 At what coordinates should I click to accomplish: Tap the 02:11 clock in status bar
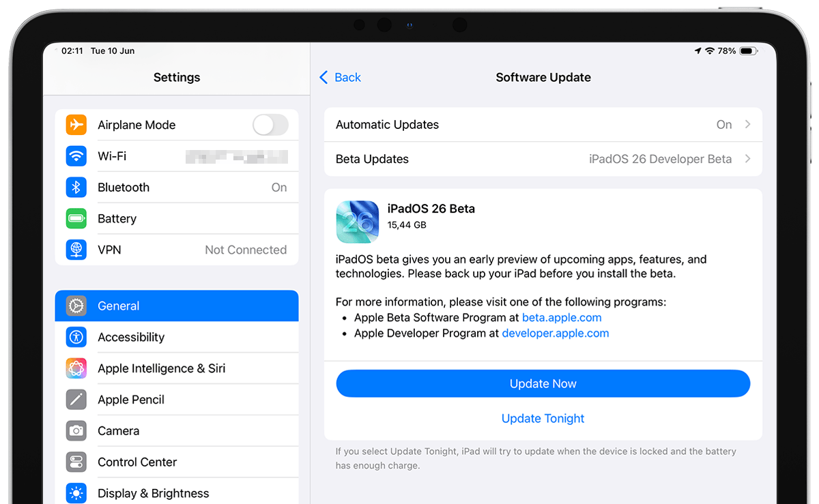pyautogui.click(x=72, y=51)
